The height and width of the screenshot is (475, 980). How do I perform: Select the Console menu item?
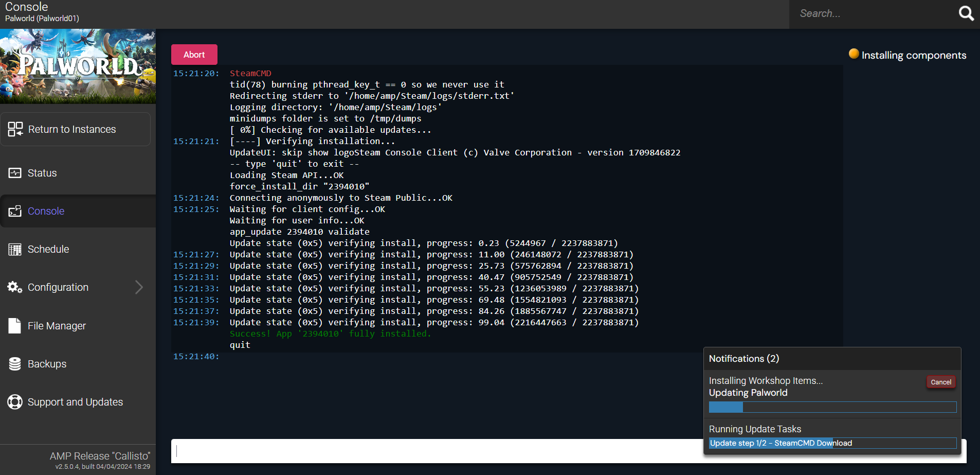coord(78,211)
